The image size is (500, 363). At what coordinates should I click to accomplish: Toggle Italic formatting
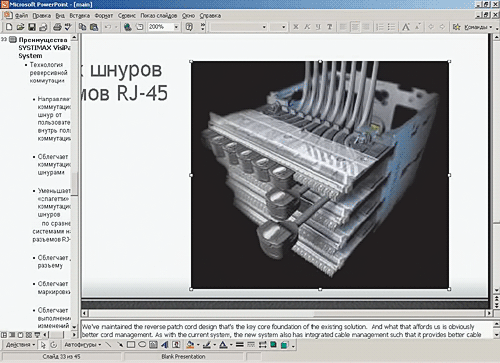pos(307,27)
